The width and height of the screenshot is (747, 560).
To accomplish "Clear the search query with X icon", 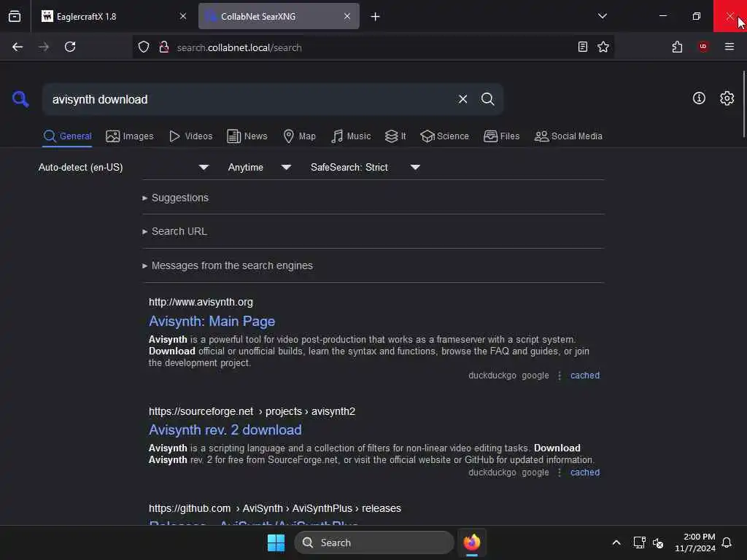I will tap(462, 99).
